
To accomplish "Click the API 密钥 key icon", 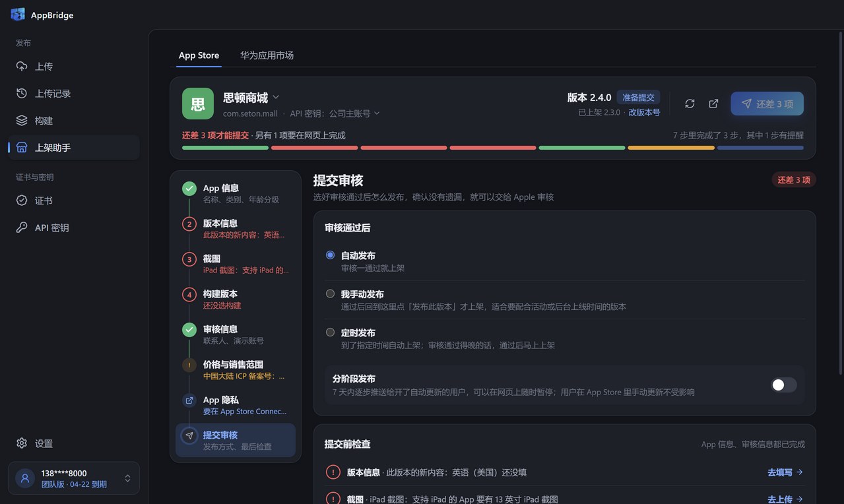I will (x=22, y=228).
